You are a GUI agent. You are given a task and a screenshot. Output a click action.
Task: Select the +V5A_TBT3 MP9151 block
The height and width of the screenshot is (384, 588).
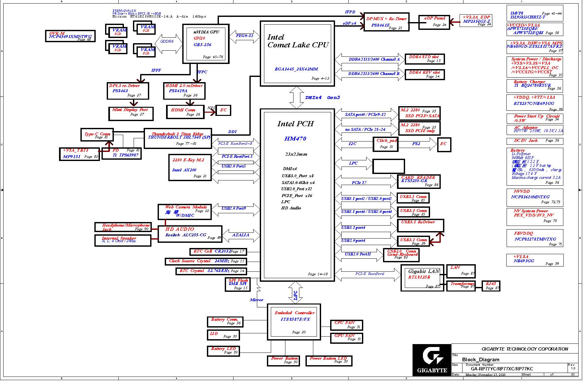[79, 154]
